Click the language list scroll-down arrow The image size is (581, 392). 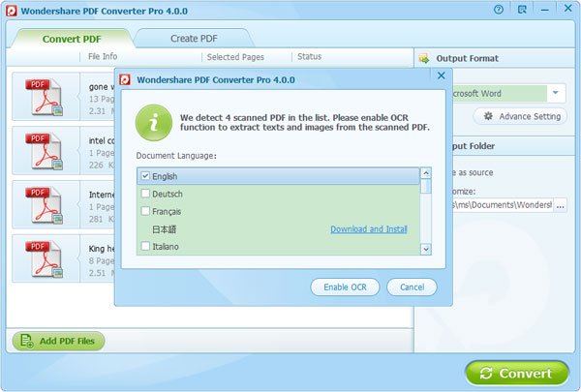(426, 250)
